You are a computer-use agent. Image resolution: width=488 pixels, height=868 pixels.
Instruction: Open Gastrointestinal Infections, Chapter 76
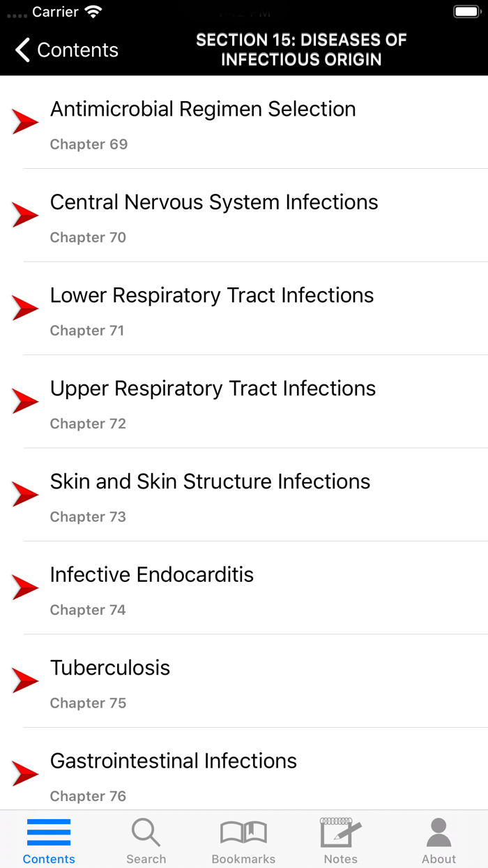[x=173, y=761]
